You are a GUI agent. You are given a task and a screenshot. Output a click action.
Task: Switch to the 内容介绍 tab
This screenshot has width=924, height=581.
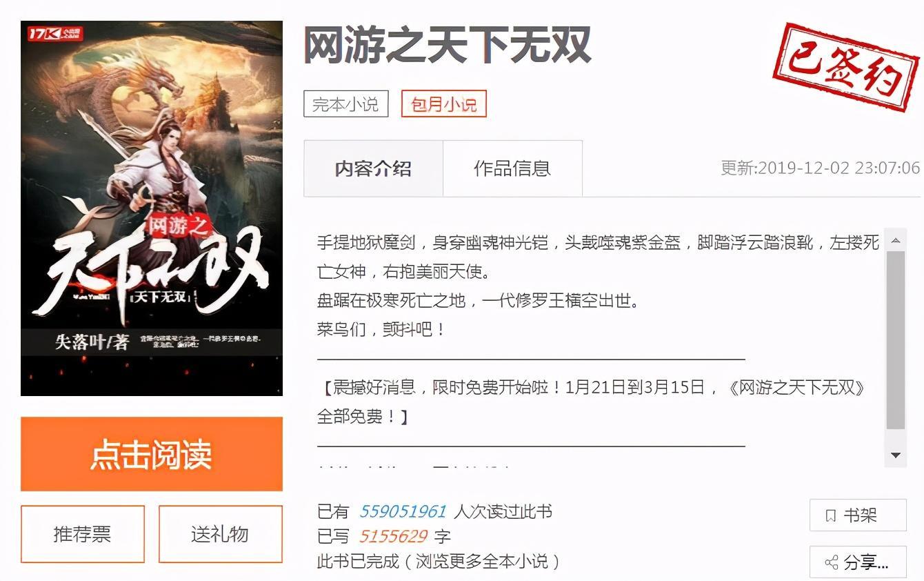tap(373, 168)
